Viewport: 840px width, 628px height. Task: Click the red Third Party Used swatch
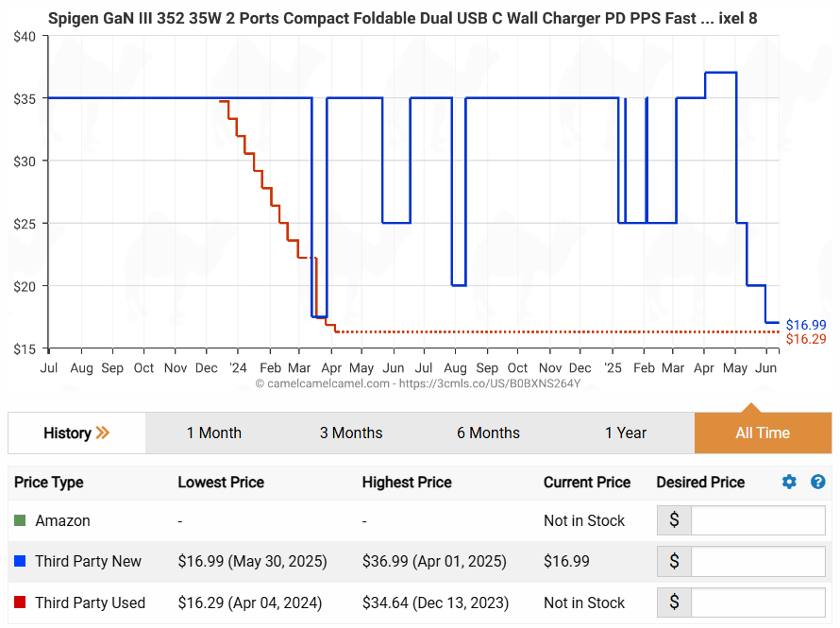click(20, 603)
